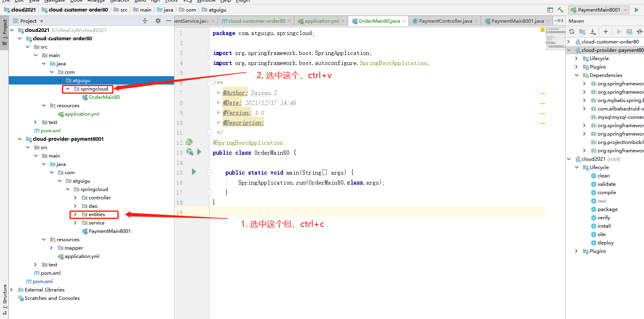
Task: Click breadcrumb cloud-customer-order80
Action: pyautogui.click(x=75, y=10)
